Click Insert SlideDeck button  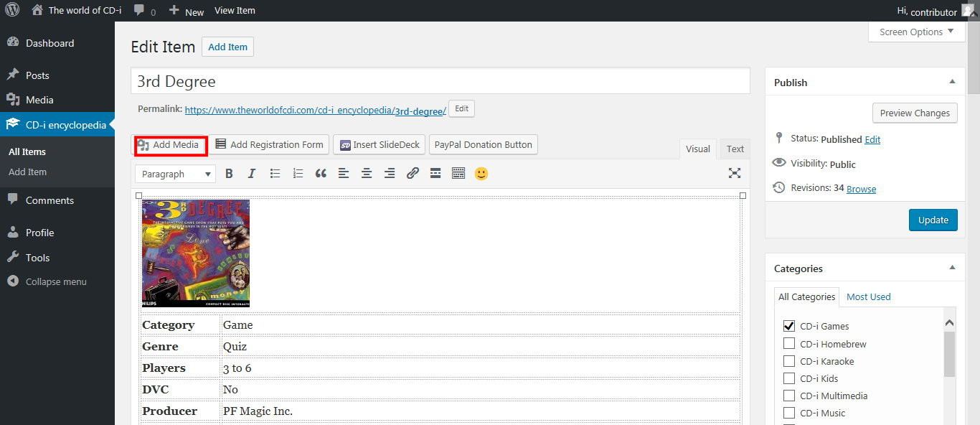(380, 144)
